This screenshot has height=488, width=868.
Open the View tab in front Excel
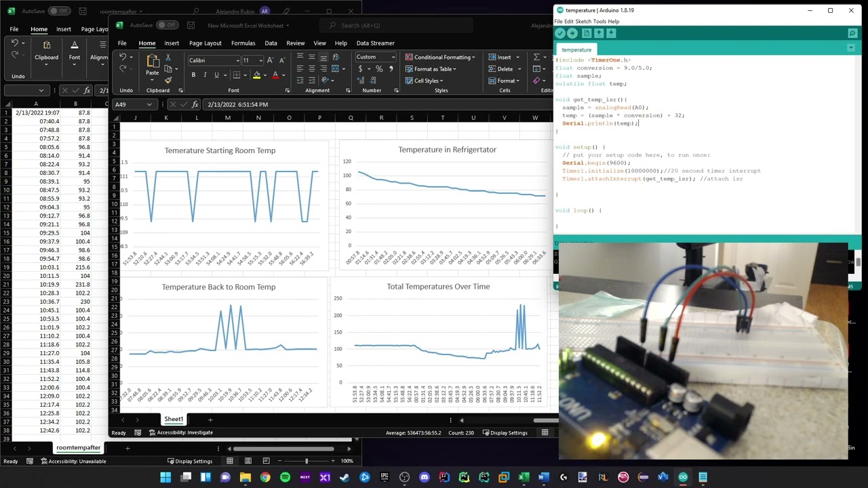click(319, 43)
